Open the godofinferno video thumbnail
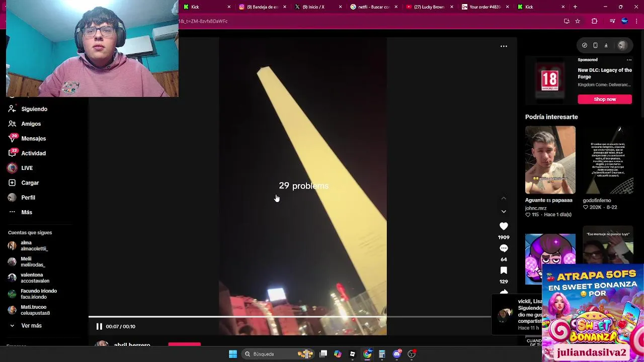 (608, 160)
